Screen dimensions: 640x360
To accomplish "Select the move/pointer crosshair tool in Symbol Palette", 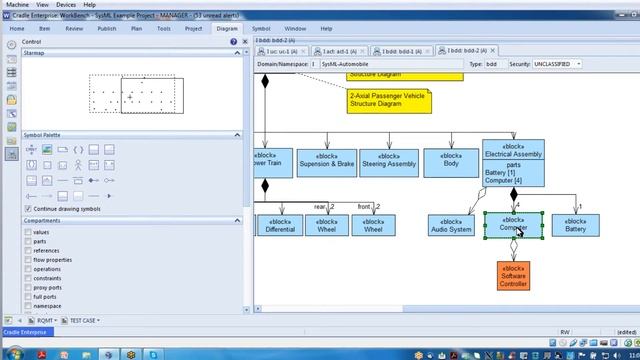I will 31,150.
